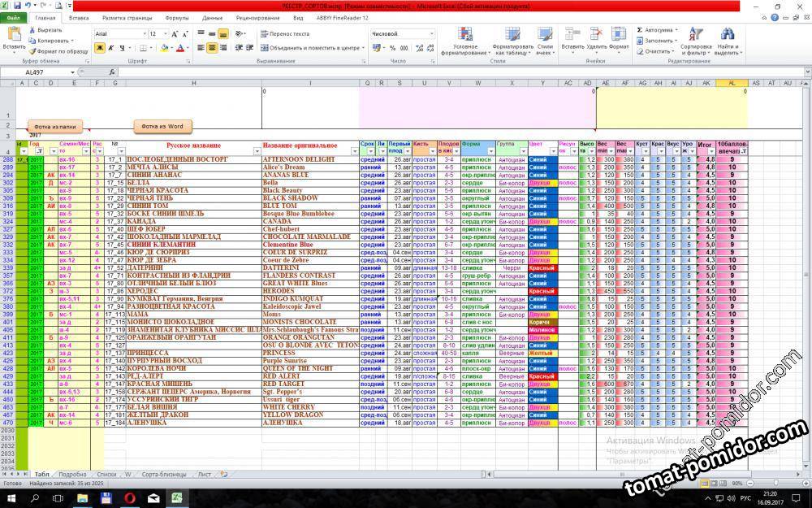Toggle Wrap Text (Перенос текста)
812x508 pixels.
coord(284,34)
